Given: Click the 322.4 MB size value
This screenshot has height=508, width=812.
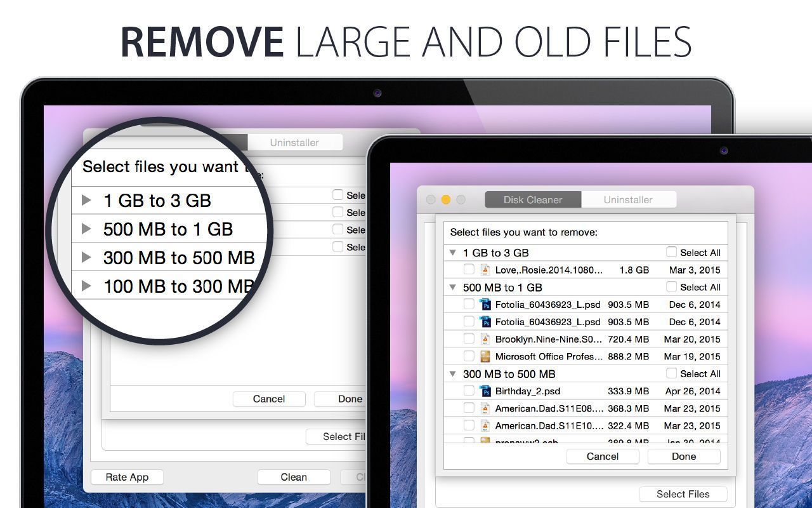Looking at the screenshot, I should click(x=629, y=425).
